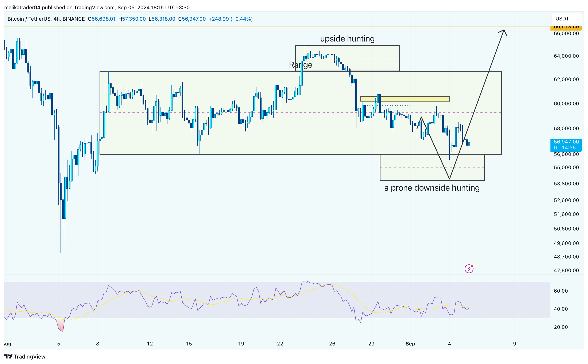
Task: Click the change value +248.99 (+0.44%)
Action: pyautogui.click(x=230, y=19)
